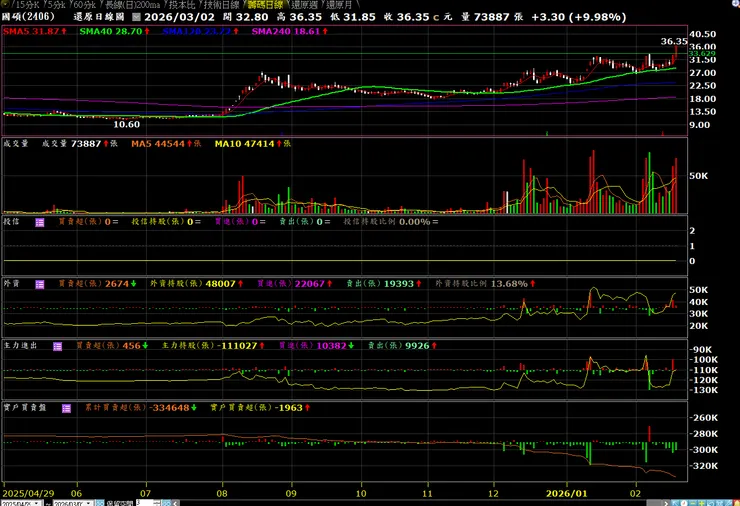
Task: Click the right arrow of the horizontal scrollbar
Action: tap(666, 503)
